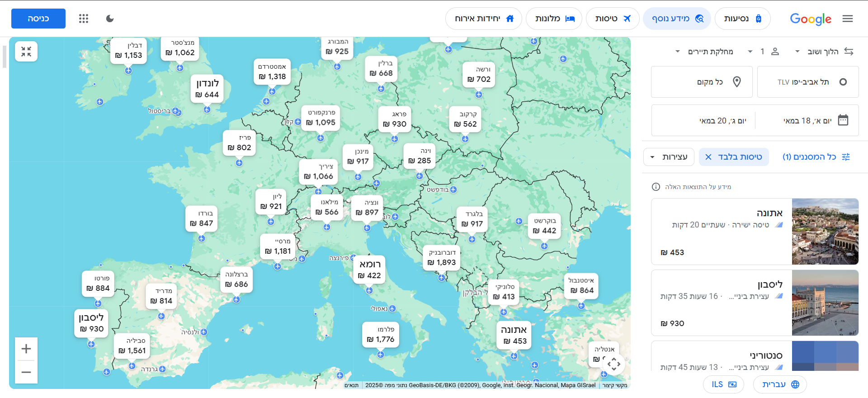Collapse the map with the shrink icon

pyautogui.click(x=26, y=52)
